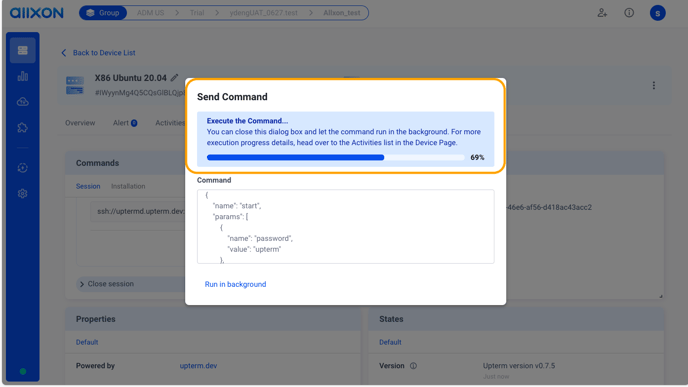Viewport: 688px width, 387px height.
Task: Open the device list sidebar icon
Action: coord(22,50)
